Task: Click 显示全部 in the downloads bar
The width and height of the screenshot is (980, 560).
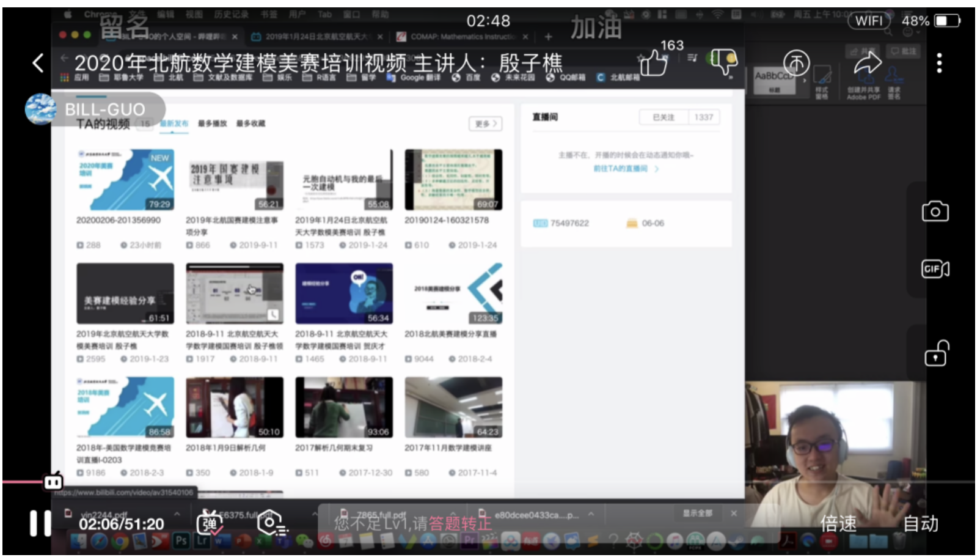Action: [698, 514]
